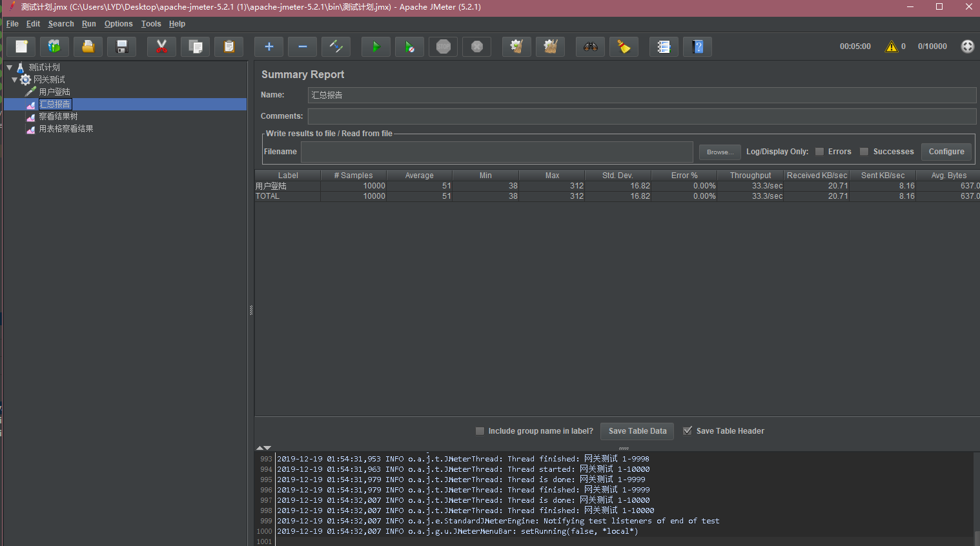Image resolution: width=980 pixels, height=546 pixels.
Task: Click the Std. Dev. column header
Action: pyautogui.click(x=618, y=176)
